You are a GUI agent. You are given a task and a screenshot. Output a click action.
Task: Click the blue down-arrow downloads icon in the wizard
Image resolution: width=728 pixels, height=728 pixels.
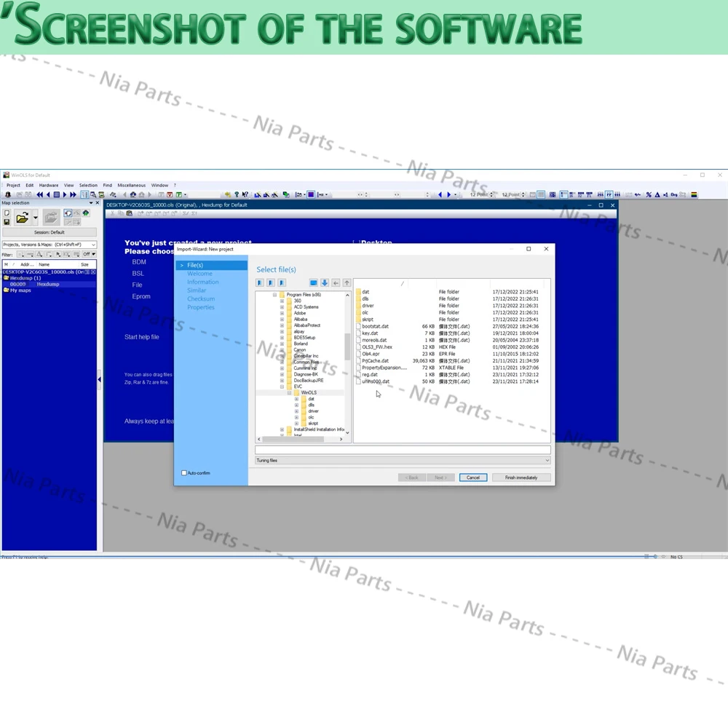325,282
